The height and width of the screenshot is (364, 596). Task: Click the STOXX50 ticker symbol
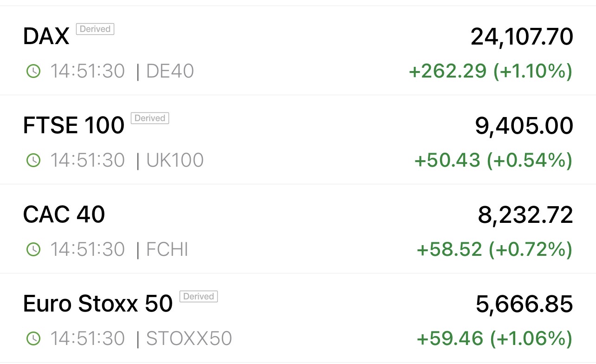click(x=189, y=339)
